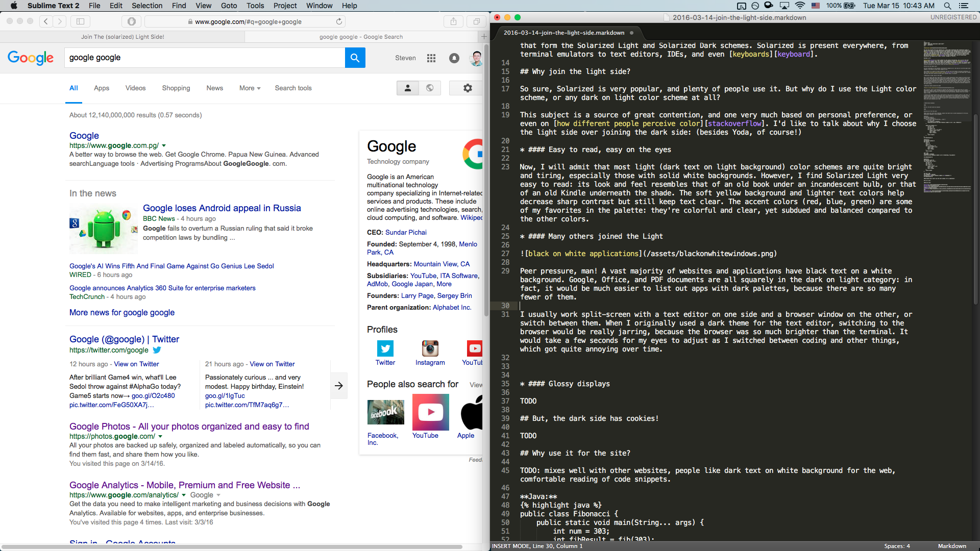The image size is (980, 551).
Task: Click the blue Google search magnifier button
Action: pos(355,58)
